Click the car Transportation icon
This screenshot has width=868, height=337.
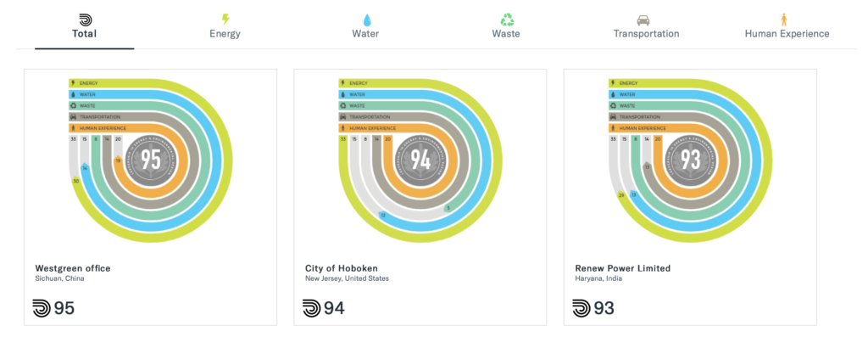point(643,20)
